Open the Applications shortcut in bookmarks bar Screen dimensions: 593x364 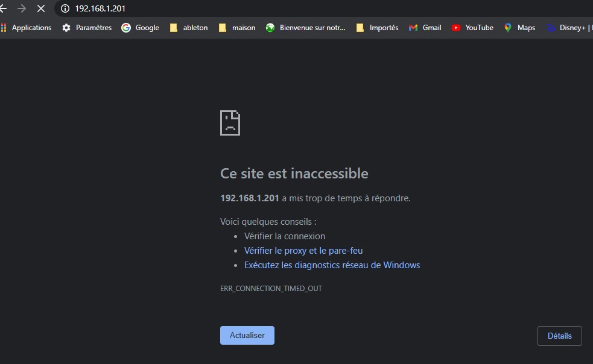27,28
